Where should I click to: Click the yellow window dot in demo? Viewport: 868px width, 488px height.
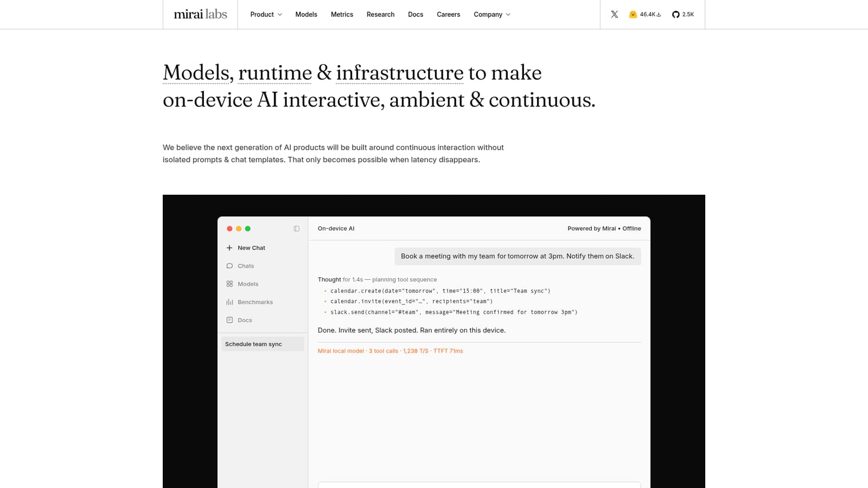[x=239, y=229]
